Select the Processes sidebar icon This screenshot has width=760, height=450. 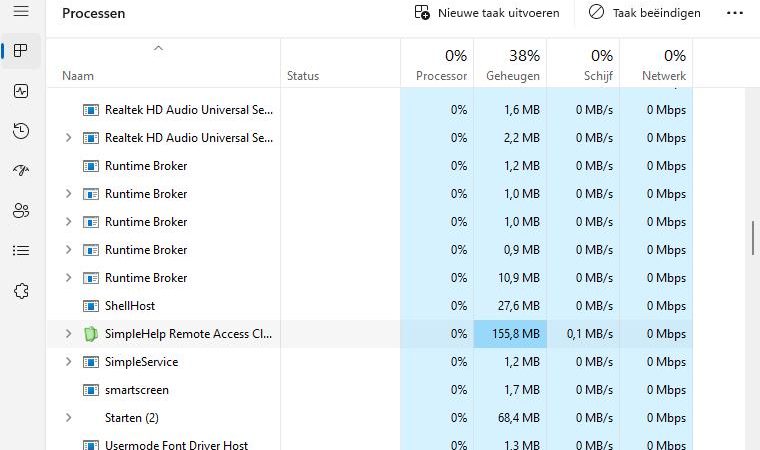coord(21,51)
